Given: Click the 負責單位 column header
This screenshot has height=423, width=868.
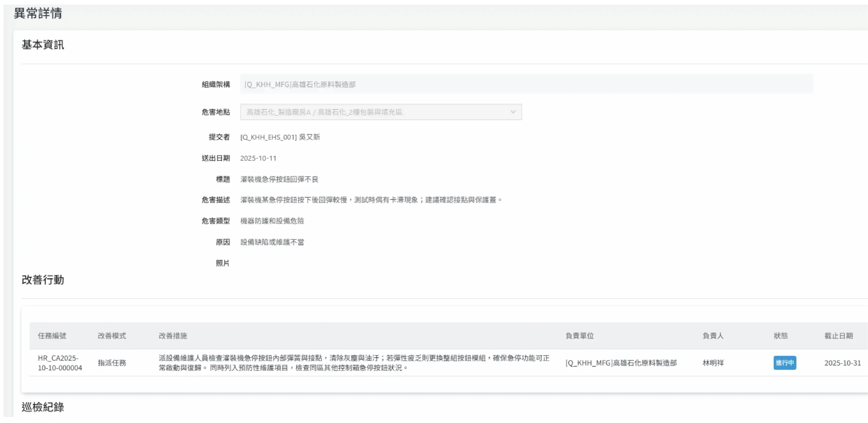Looking at the screenshot, I should point(579,336).
